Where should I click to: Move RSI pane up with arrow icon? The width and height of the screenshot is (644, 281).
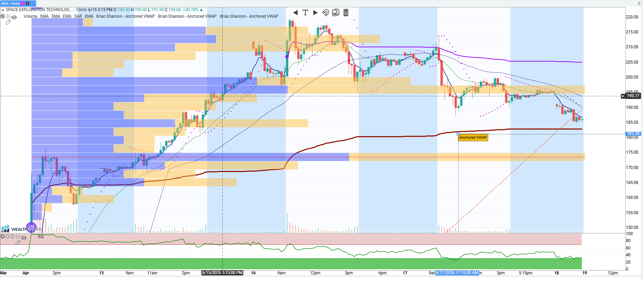click(13, 236)
